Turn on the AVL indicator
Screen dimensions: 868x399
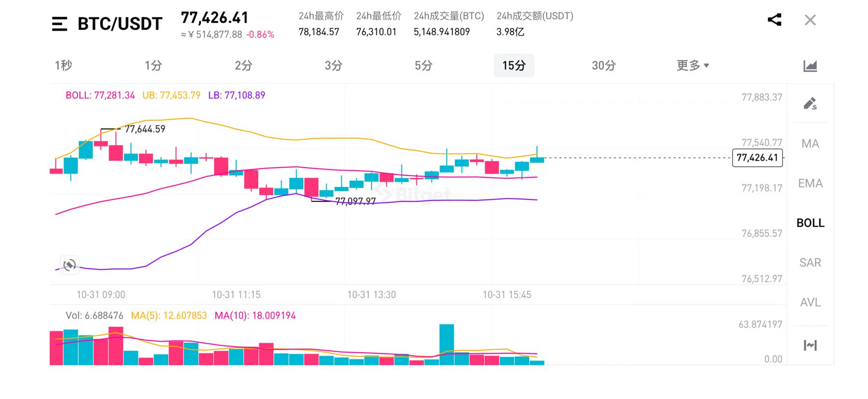coord(810,302)
